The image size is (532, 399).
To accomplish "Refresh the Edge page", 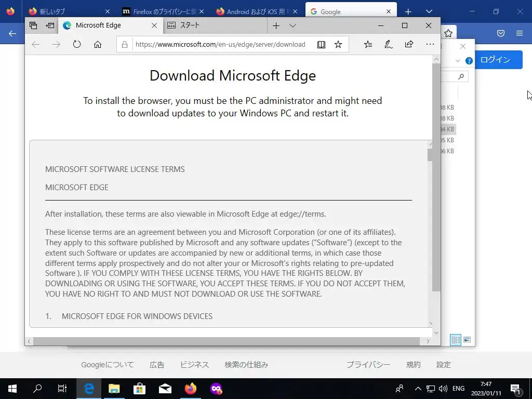I will [x=77, y=45].
